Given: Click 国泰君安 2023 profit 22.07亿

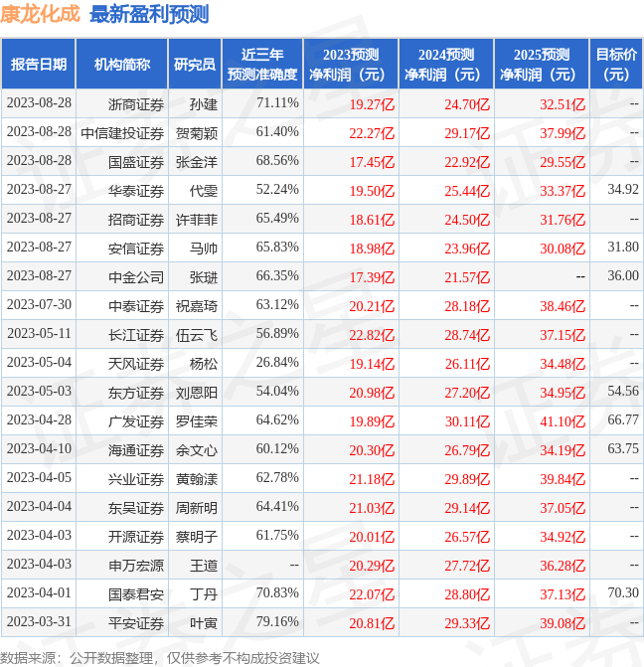Looking at the screenshot, I should [x=372, y=594].
